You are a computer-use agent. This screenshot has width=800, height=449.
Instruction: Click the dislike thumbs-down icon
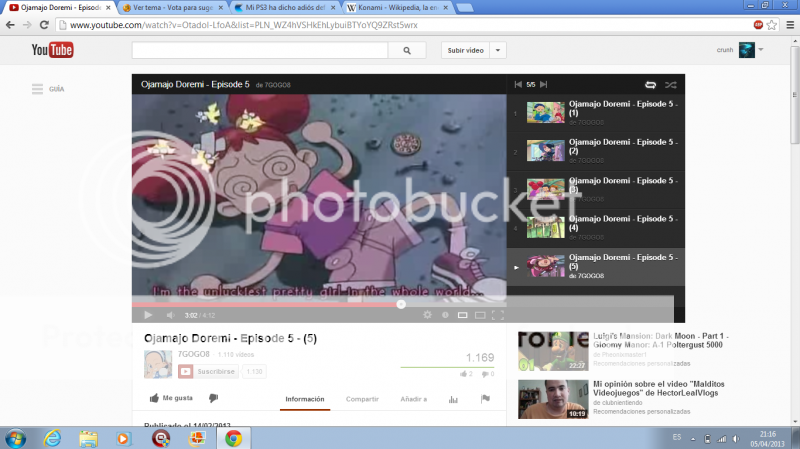[x=213, y=398]
